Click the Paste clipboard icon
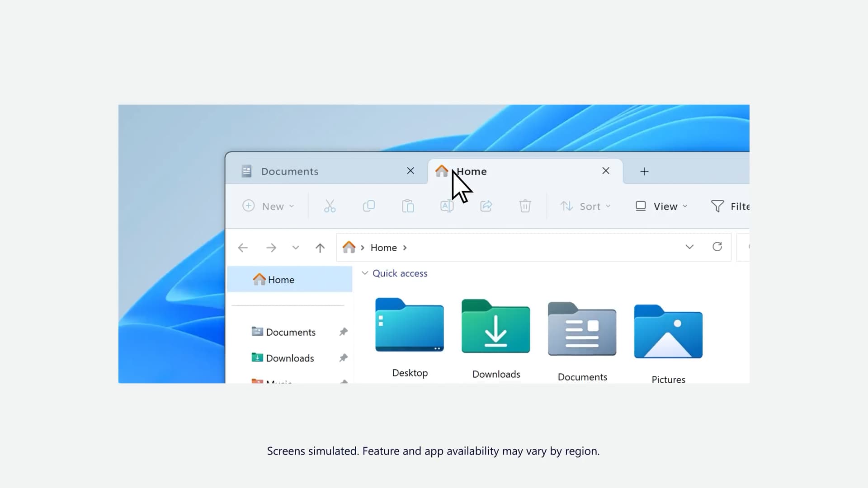The height and width of the screenshot is (488, 868). [x=408, y=206]
